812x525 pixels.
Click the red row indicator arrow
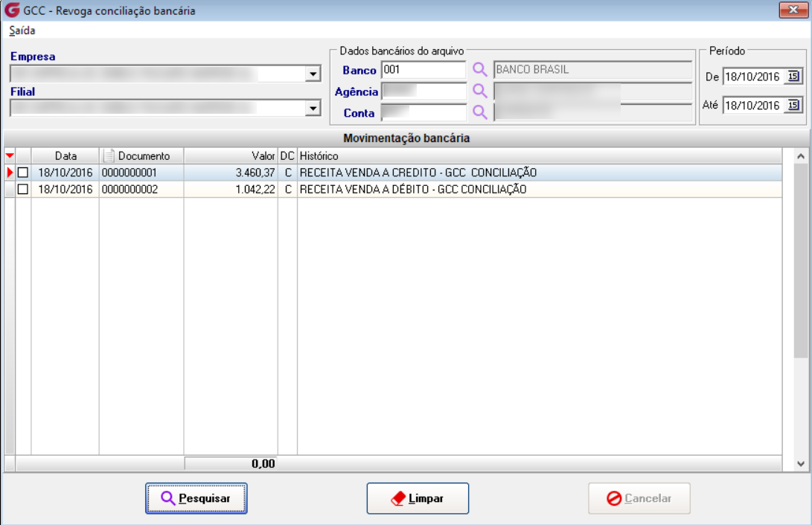(x=10, y=173)
